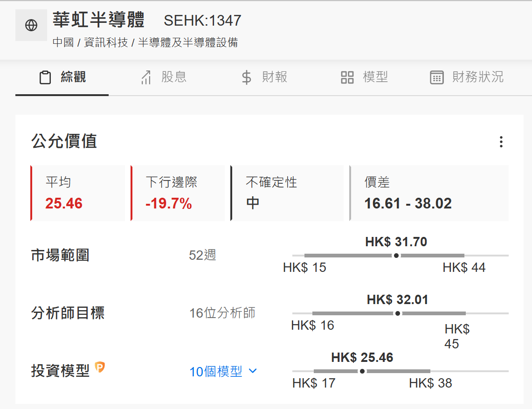Click the 16位分析師 text
The image size is (532, 409).
pyautogui.click(x=222, y=313)
